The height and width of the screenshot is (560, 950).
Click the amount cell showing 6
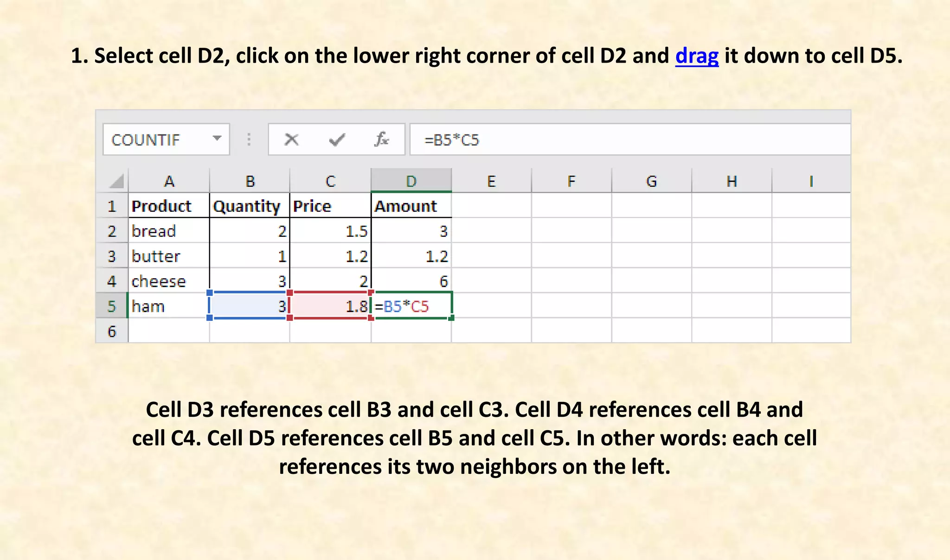[x=411, y=281]
